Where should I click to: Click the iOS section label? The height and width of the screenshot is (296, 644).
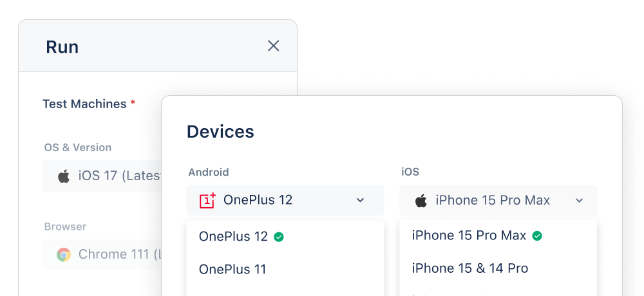point(410,172)
